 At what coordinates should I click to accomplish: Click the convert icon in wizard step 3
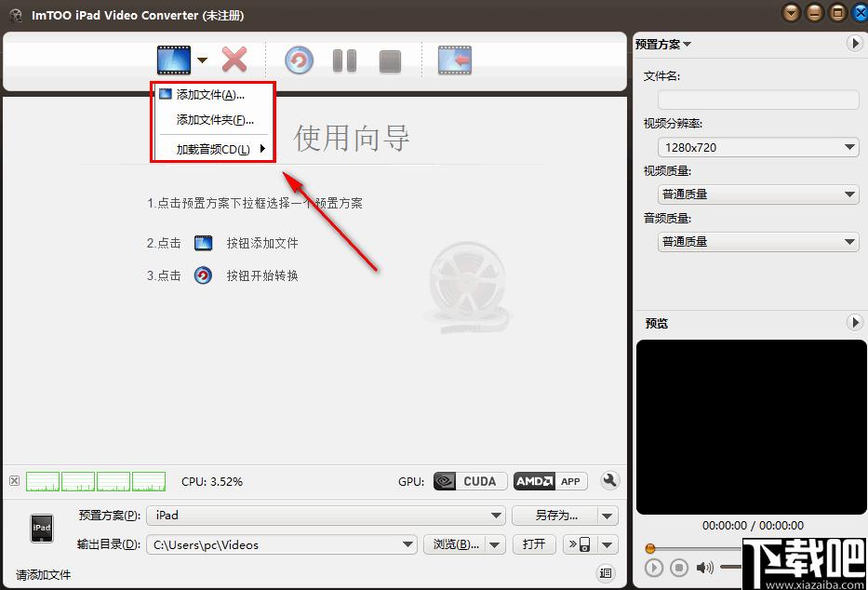[x=203, y=275]
